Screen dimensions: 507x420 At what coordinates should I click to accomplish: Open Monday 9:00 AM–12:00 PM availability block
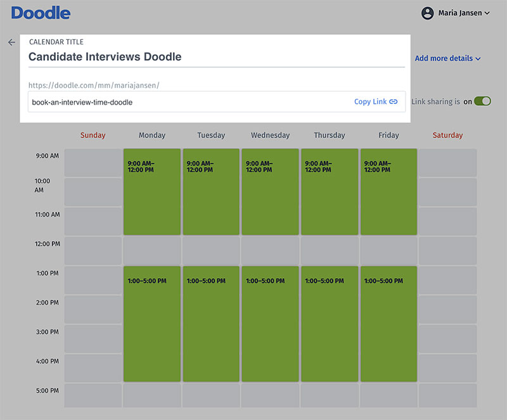tap(152, 192)
